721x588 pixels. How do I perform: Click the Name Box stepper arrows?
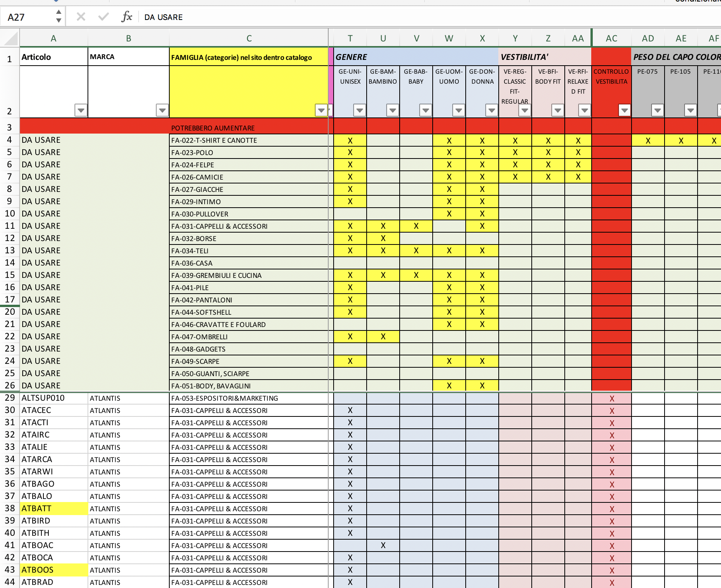click(59, 16)
